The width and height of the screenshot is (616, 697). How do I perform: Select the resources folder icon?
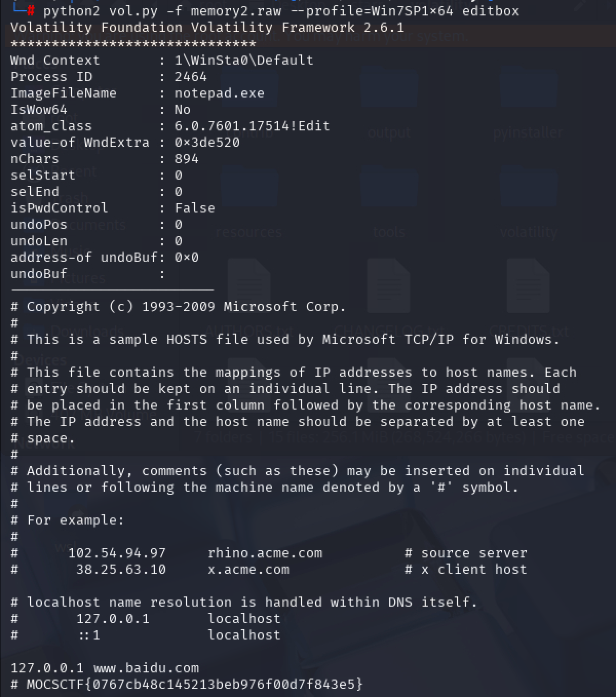click(249, 190)
